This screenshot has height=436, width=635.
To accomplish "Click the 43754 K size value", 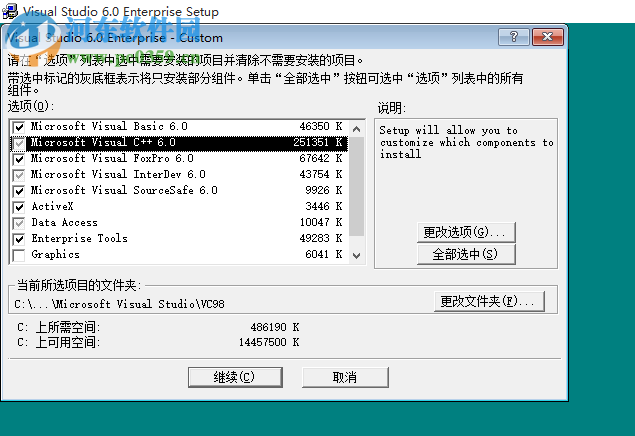I will pyautogui.click(x=321, y=174).
